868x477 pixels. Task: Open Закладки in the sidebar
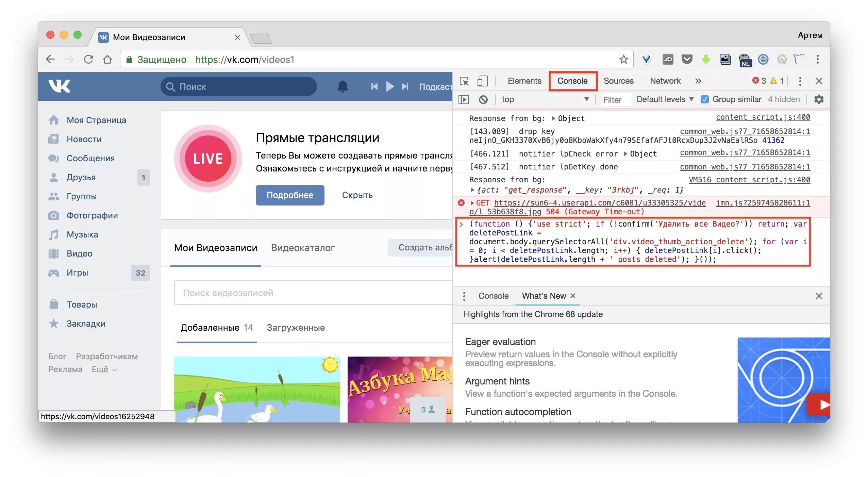pyautogui.click(x=86, y=324)
